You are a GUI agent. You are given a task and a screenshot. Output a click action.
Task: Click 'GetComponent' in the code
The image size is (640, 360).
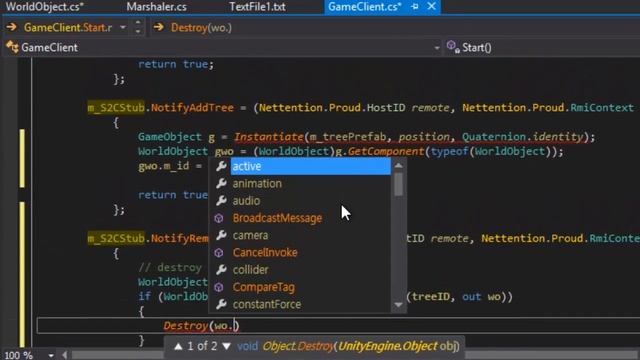click(x=386, y=151)
